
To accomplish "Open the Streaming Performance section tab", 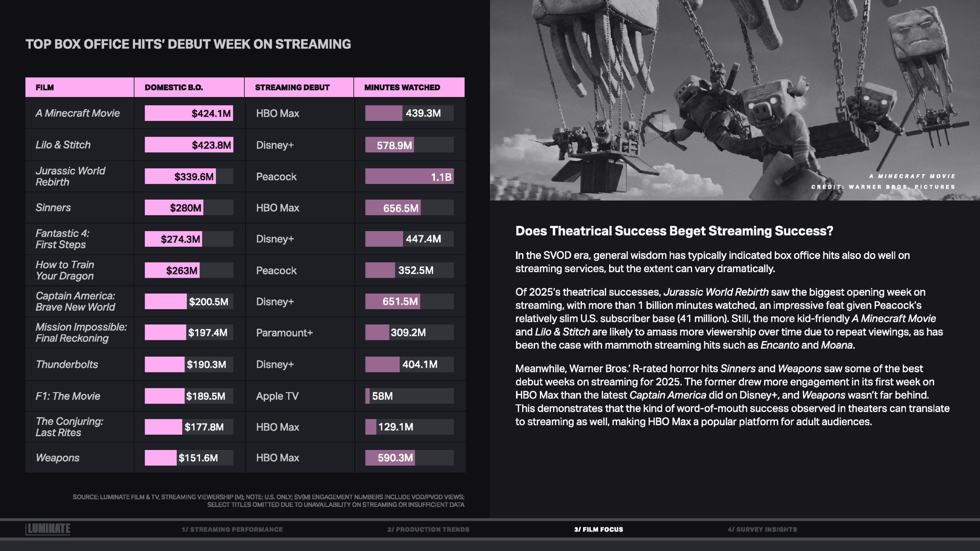I will 232,529.
